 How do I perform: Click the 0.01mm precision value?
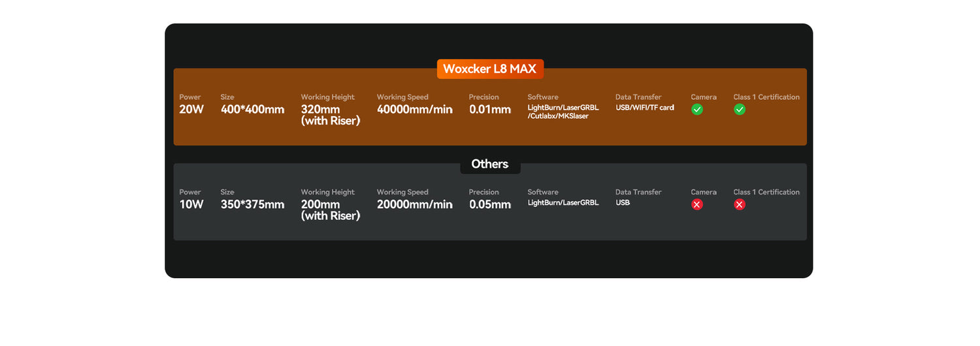click(x=490, y=110)
